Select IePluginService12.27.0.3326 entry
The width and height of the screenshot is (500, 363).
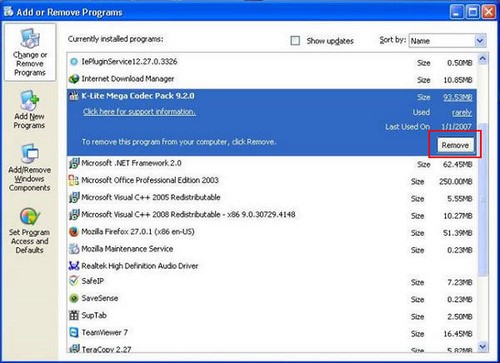pyautogui.click(x=272, y=62)
